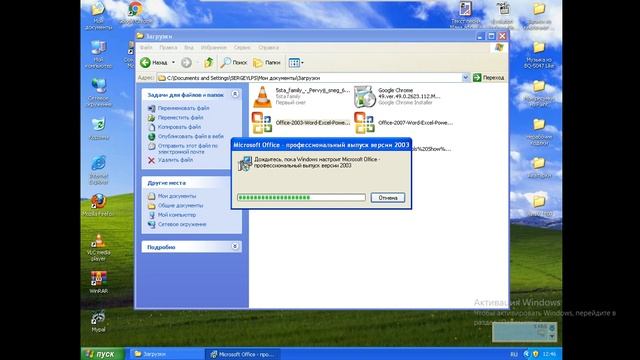Screen dimensions: 640x360
Task: Click the security shield tray icon
Action: [x=536, y=354]
